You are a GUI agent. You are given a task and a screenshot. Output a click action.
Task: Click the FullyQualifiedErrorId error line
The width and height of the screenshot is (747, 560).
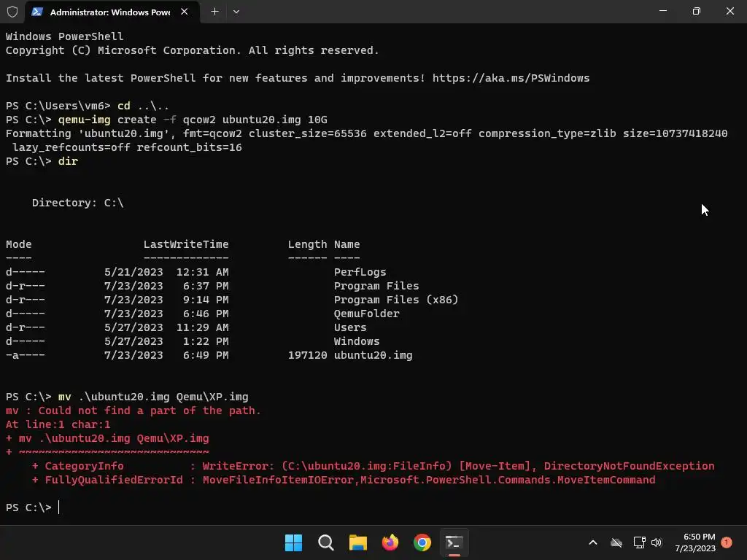pos(344,480)
